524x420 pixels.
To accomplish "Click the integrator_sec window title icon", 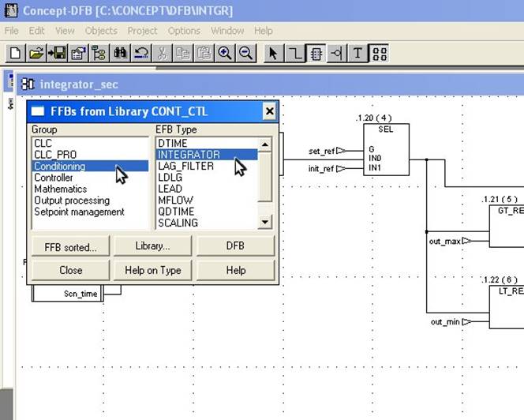I will coord(28,84).
